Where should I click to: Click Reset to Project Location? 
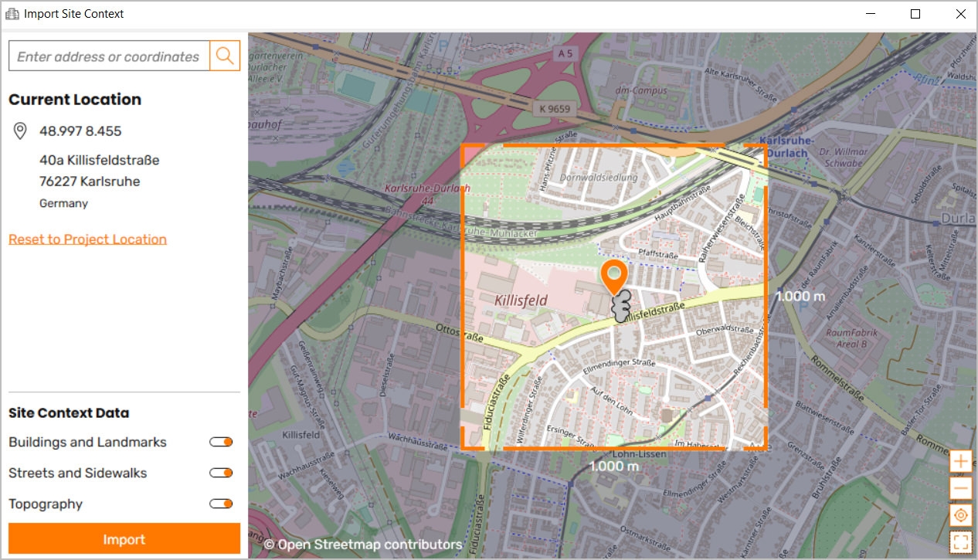point(87,239)
